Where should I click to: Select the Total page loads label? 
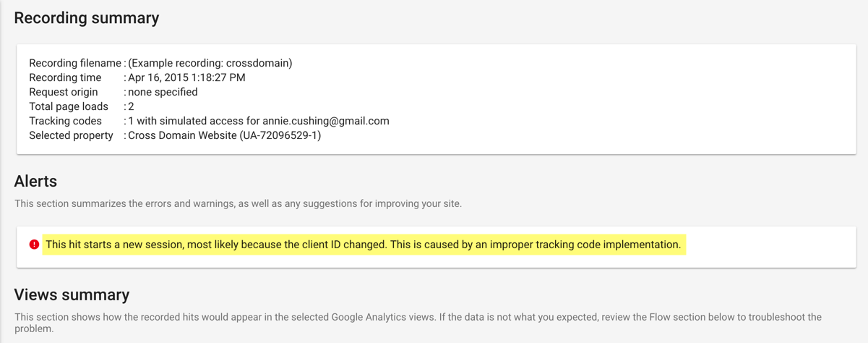tap(69, 106)
